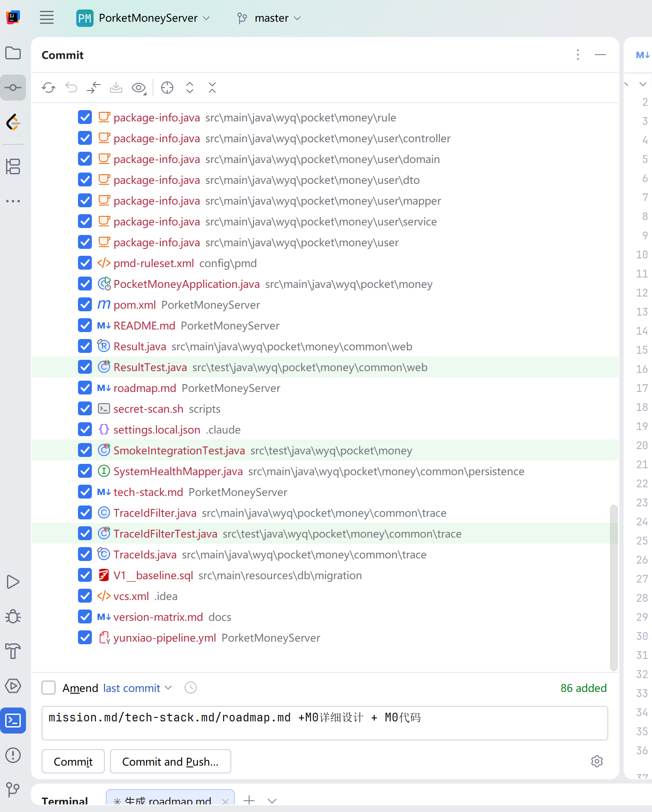Screen dimensions: 652x812
Task: Select Result.java file row
Action: 325,346
